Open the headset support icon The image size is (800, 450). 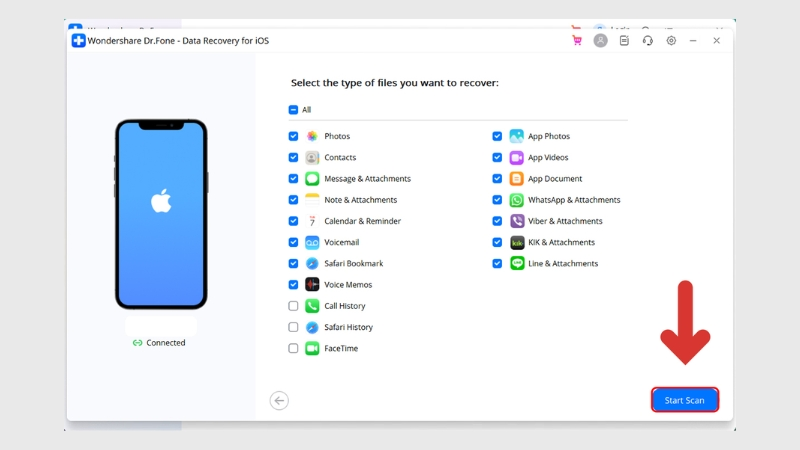(648, 41)
